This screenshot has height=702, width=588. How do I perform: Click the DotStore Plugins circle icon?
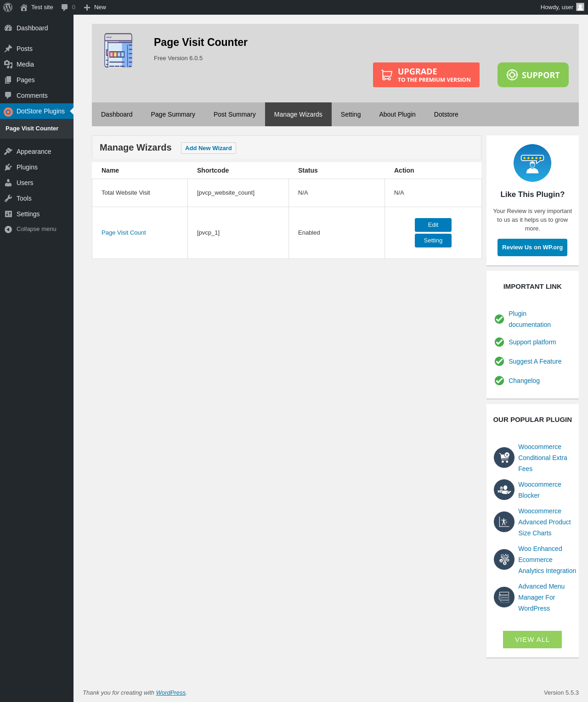pyautogui.click(x=8, y=112)
